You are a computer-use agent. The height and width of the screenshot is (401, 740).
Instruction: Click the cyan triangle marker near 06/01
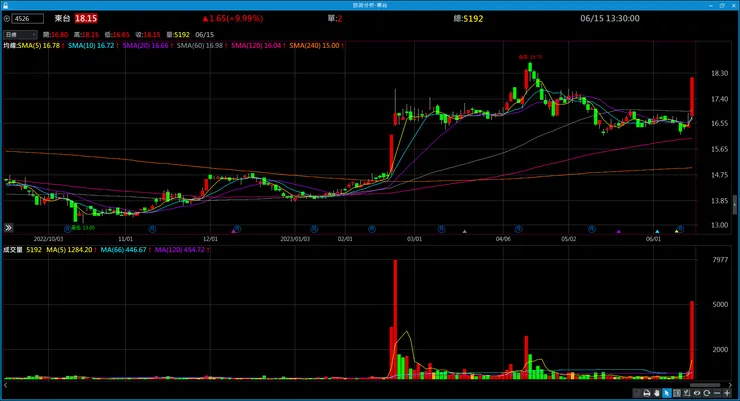(657, 231)
